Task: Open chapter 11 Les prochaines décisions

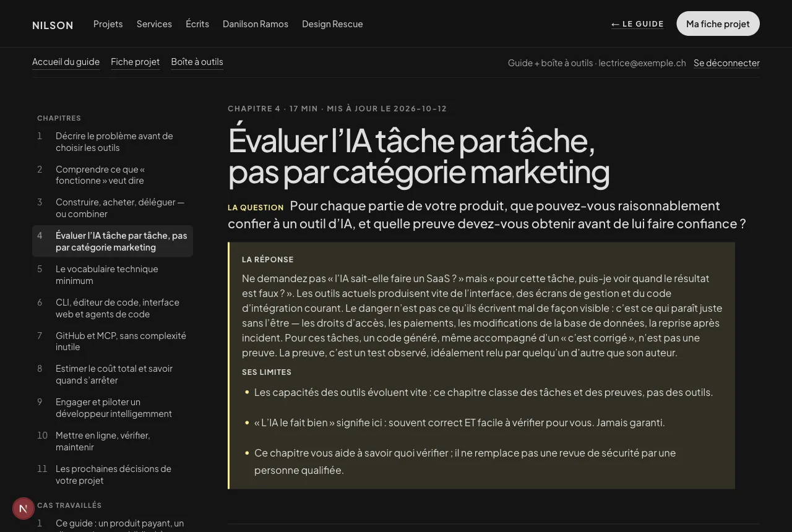Action: (x=113, y=474)
